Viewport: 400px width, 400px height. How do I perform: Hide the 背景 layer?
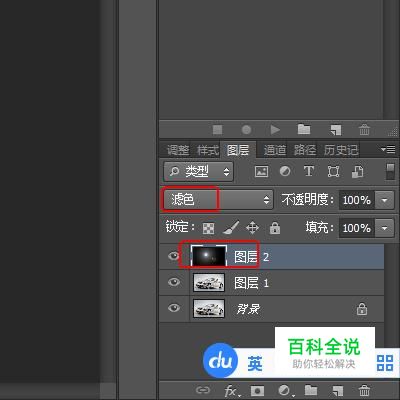pos(174,308)
